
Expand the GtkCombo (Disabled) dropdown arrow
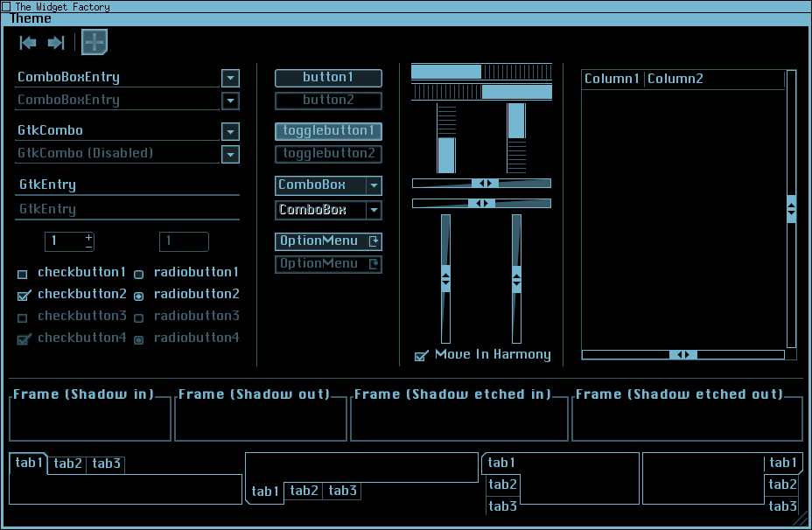tap(230, 154)
